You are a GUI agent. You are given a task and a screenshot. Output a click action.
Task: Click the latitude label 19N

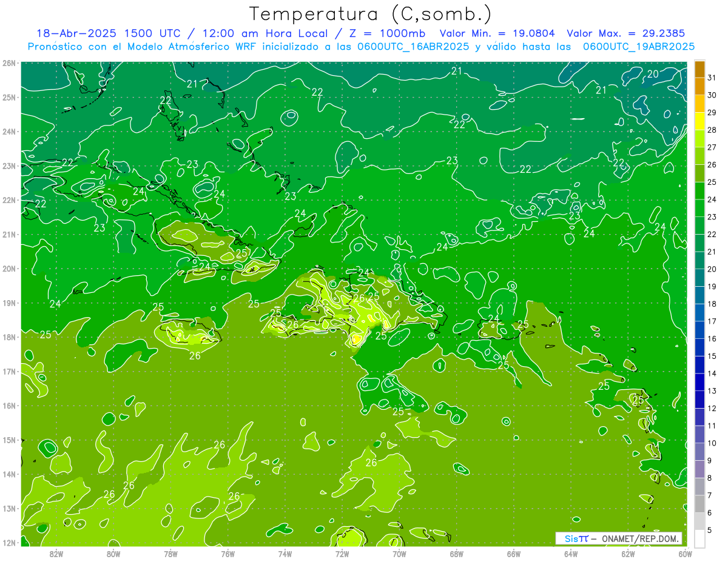tap(9, 303)
